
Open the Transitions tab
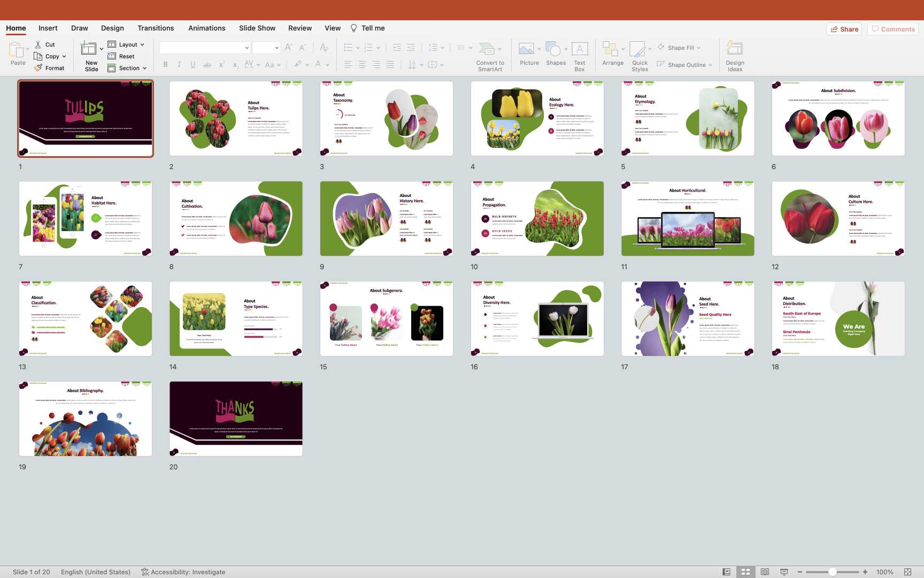(x=156, y=28)
